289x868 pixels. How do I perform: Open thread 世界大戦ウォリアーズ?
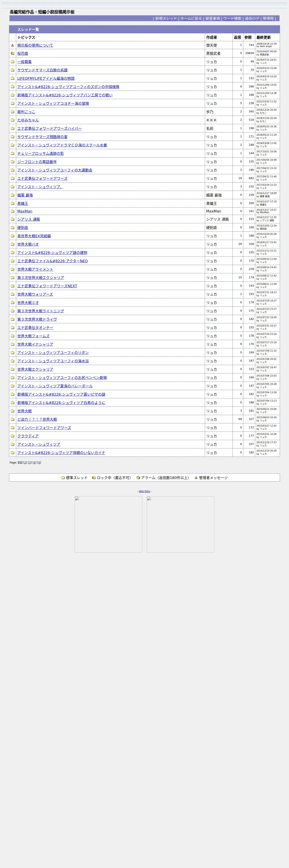[x=35, y=294]
